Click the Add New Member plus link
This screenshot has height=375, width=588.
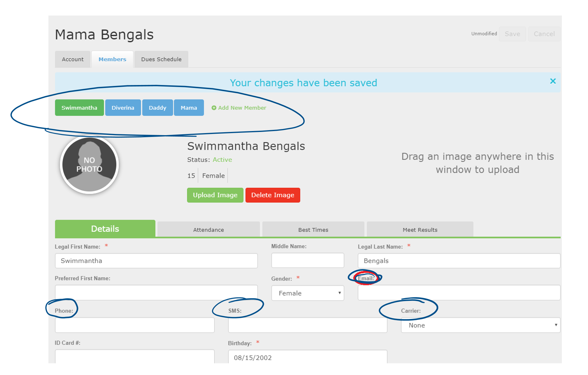point(239,108)
